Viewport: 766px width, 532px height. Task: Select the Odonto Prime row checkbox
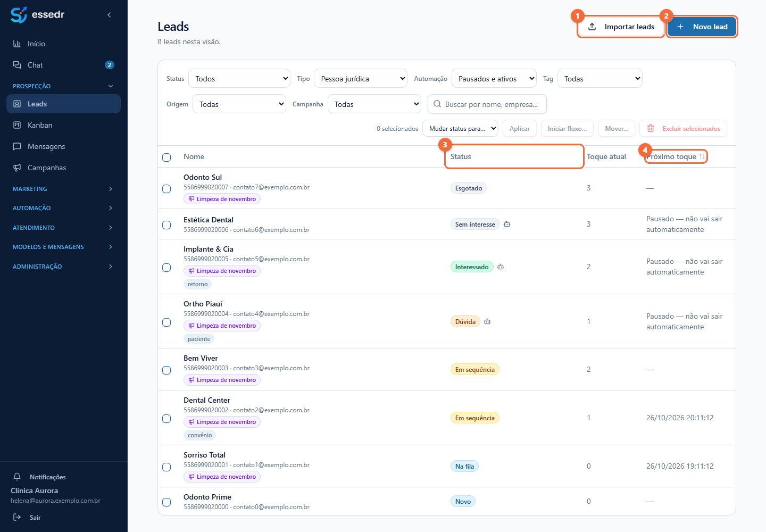[166, 502]
